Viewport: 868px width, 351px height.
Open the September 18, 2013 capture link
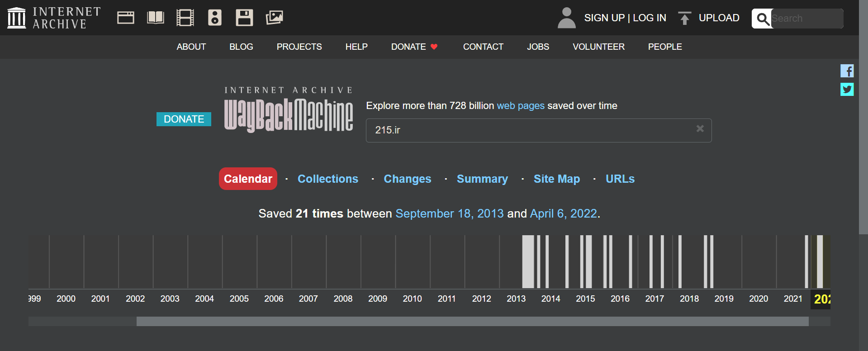click(x=449, y=213)
